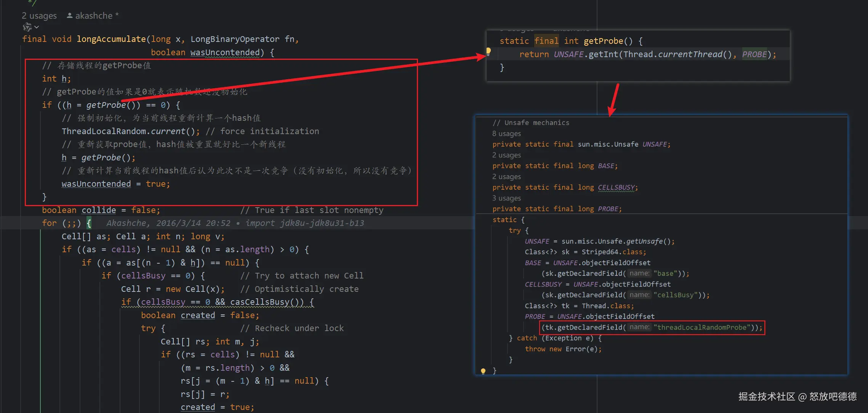Click the lightbulb at the static block's closing brace

[483, 371]
